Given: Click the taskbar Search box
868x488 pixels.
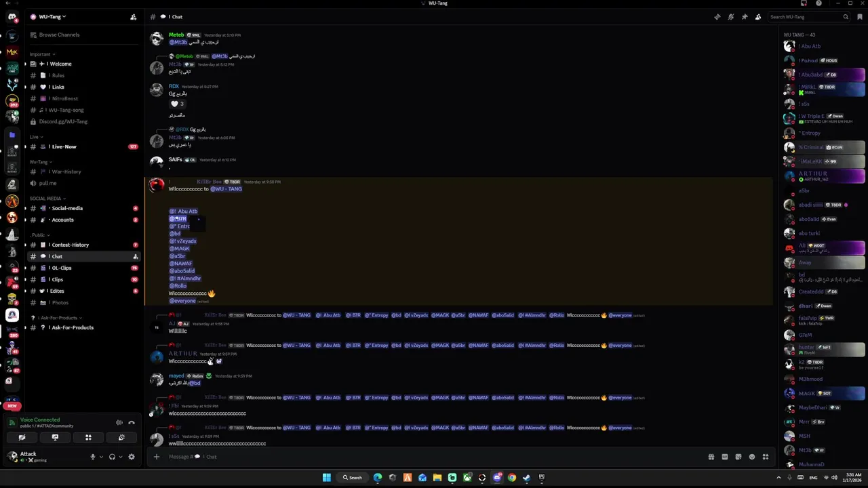Looking at the screenshot, I should coord(353,477).
